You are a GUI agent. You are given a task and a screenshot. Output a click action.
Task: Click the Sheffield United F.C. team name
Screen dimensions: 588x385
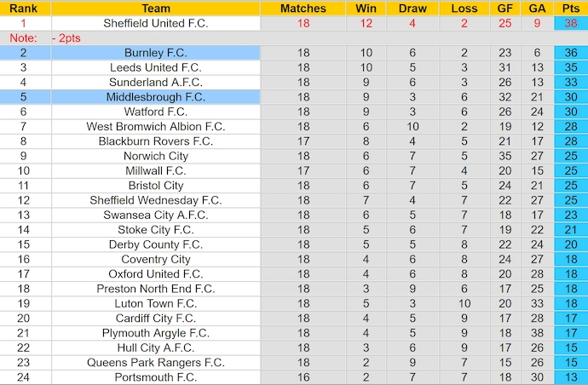click(x=156, y=23)
